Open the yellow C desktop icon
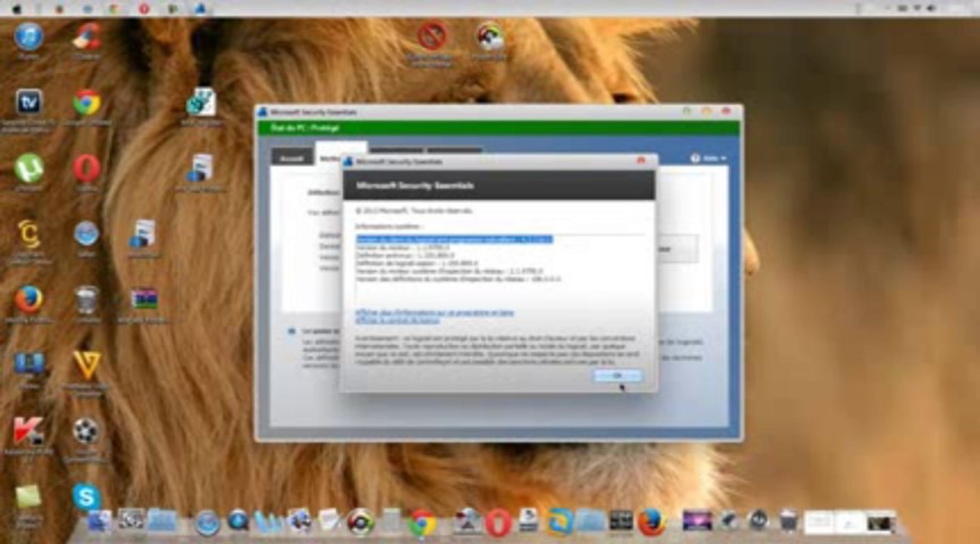The width and height of the screenshot is (980, 544). 29,234
